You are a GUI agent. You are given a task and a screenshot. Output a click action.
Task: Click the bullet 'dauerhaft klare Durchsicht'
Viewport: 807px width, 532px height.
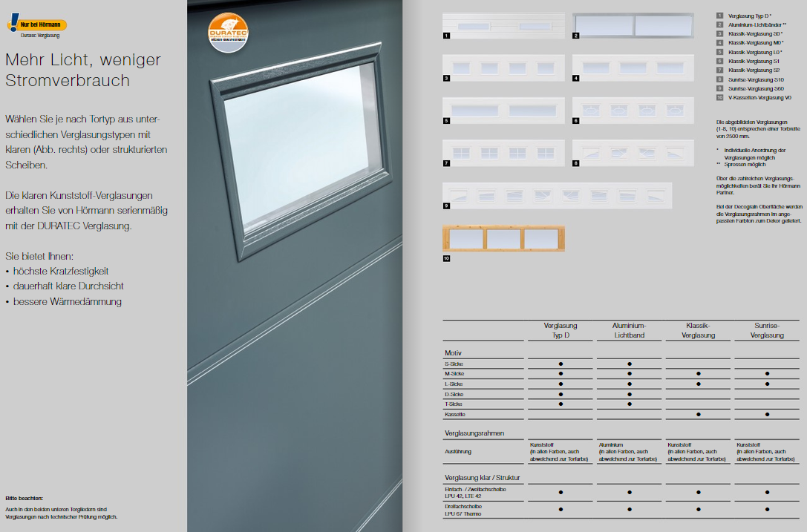pyautogui.click(x=68, y=286)
